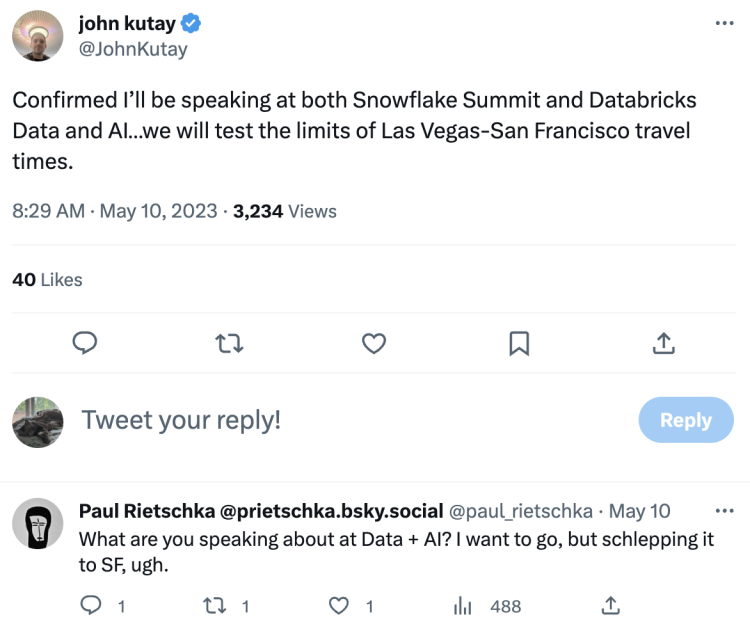
Task: Open the @JohnKutay handle link
Action: pyautogui.click(x=132, y=48)
